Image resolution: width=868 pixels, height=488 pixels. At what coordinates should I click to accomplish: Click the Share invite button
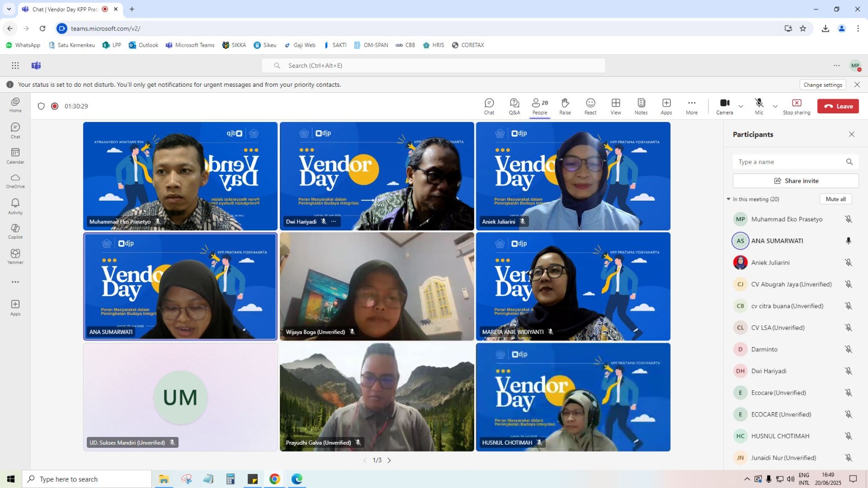(795, 181)
